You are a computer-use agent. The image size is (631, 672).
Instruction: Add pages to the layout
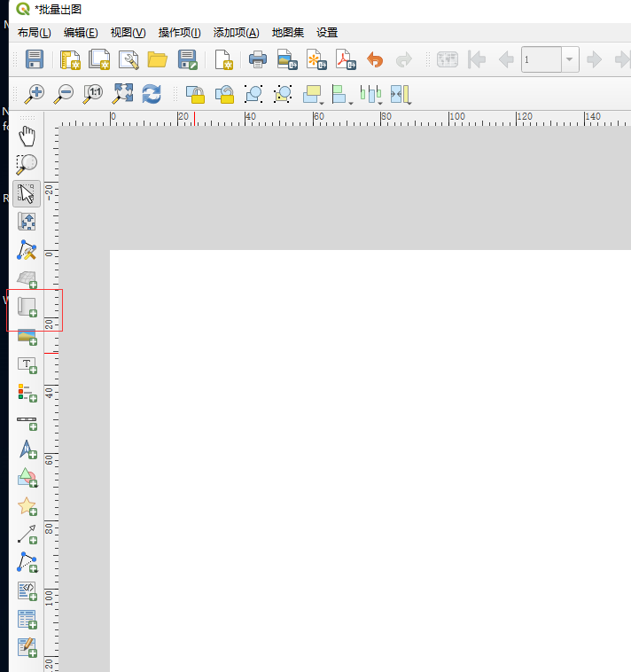coord(223,59)
